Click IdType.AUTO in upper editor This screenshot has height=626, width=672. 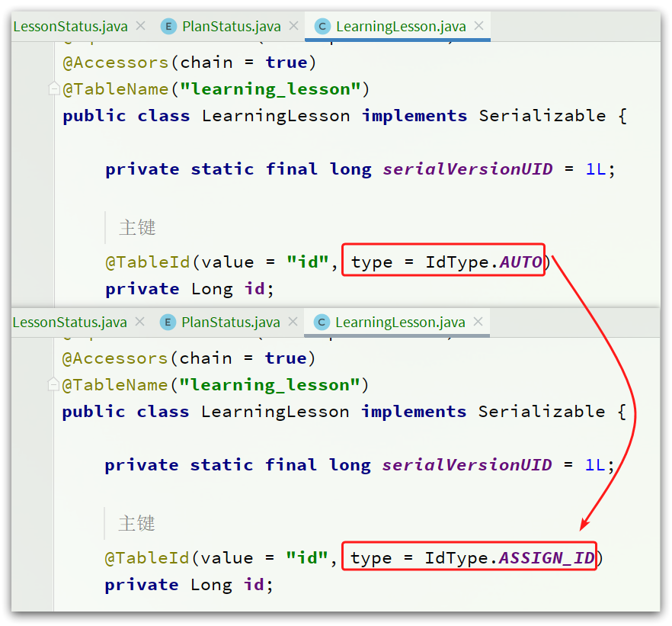pos(484,262)
